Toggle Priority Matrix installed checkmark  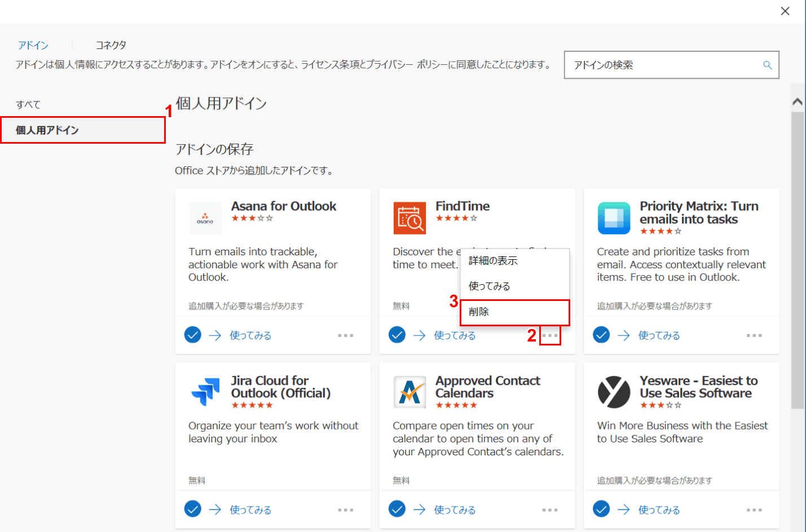coord(601,335)
